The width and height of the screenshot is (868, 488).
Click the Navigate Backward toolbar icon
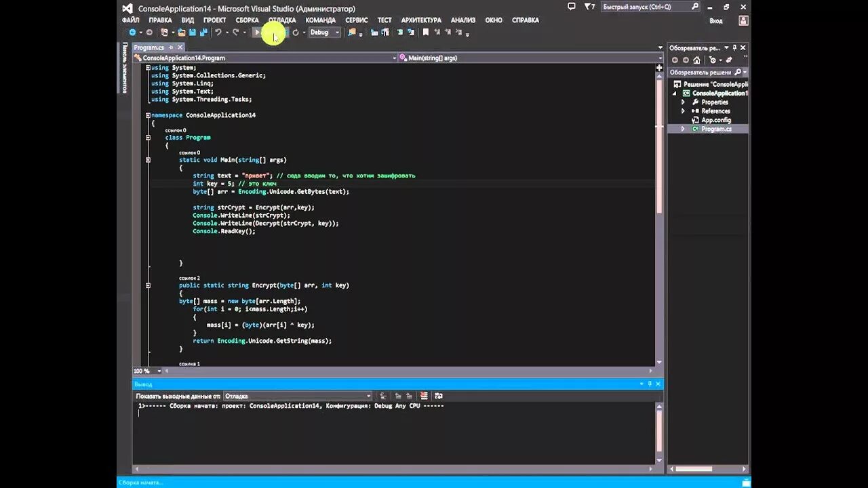[x=132, y=33]
